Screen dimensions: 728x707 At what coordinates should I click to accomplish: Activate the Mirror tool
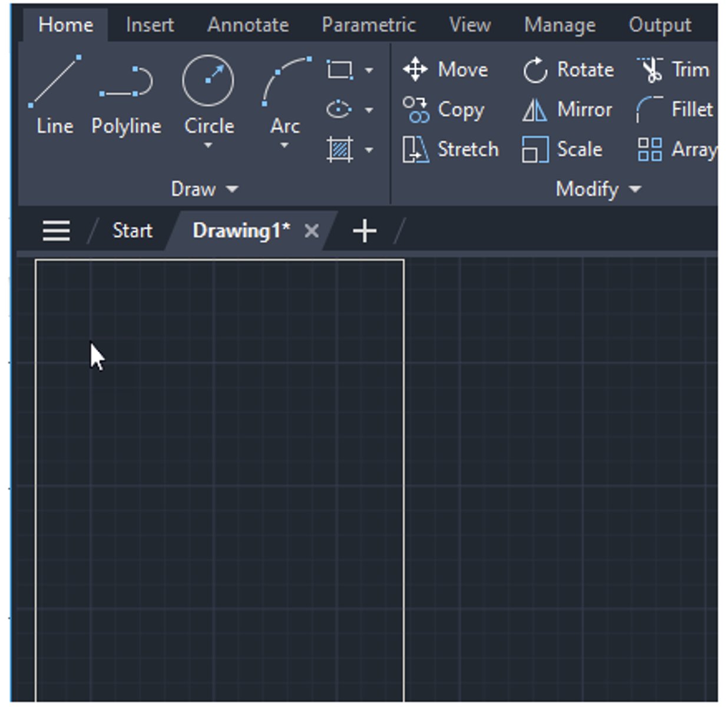click(567, 110)
